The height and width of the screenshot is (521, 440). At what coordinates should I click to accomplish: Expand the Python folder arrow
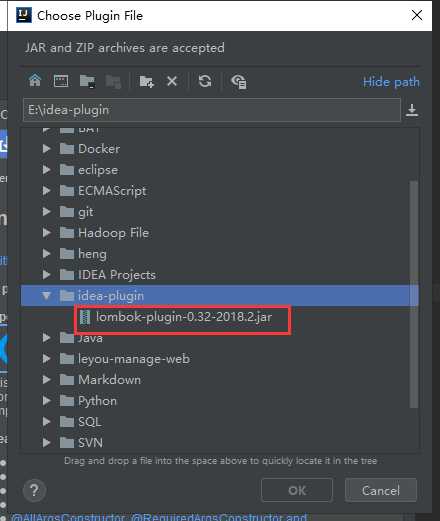(x=47, y=401)
